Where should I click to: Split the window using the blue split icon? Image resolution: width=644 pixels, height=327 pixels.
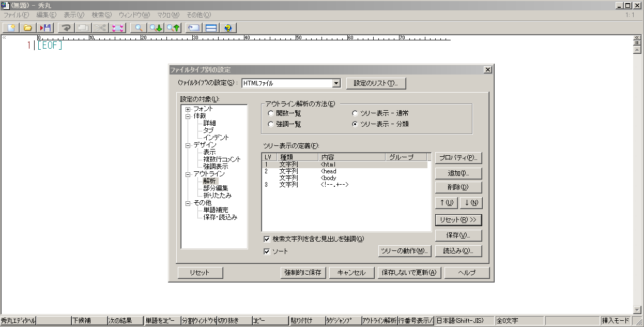coord(210,27)
